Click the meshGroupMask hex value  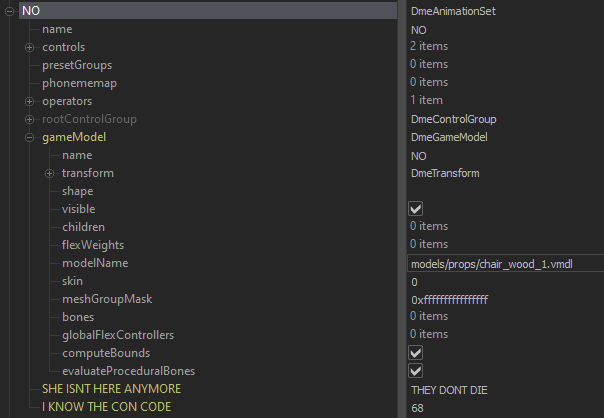tap(449, 299)
